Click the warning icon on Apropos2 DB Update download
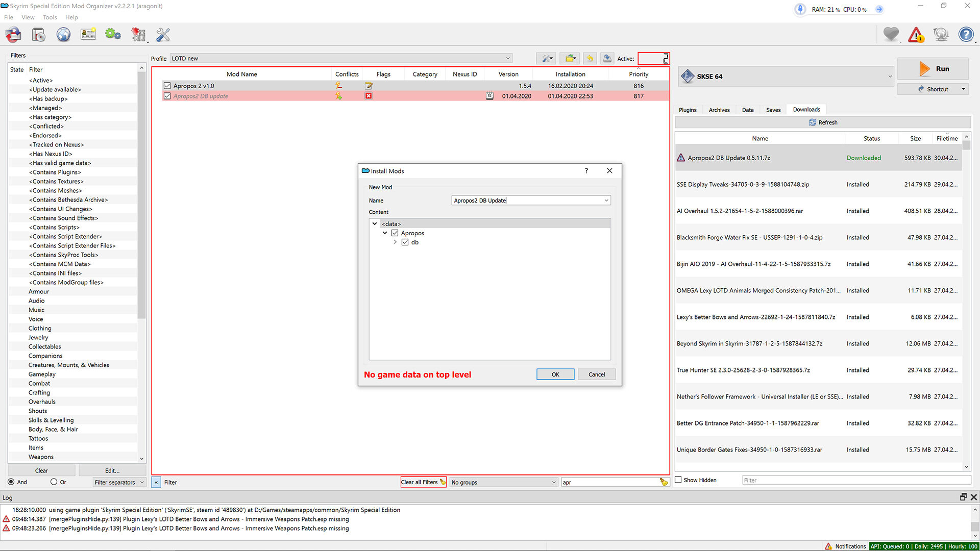 [681, 158]
